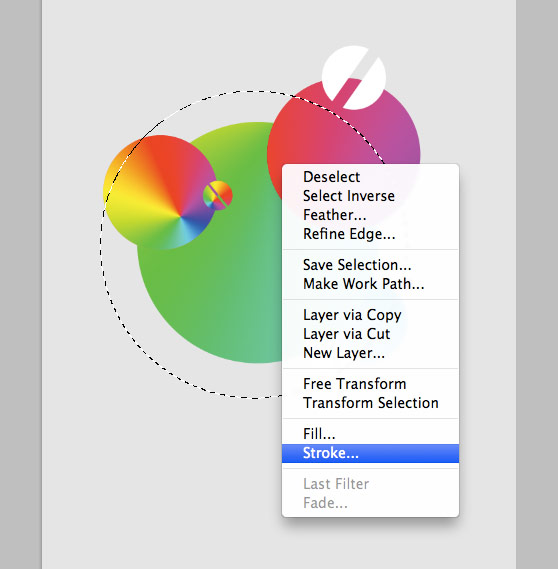This screenshot has height=569, width=558.
Task: Click the highlighted Stroke... entry
Action: point(370,453)
